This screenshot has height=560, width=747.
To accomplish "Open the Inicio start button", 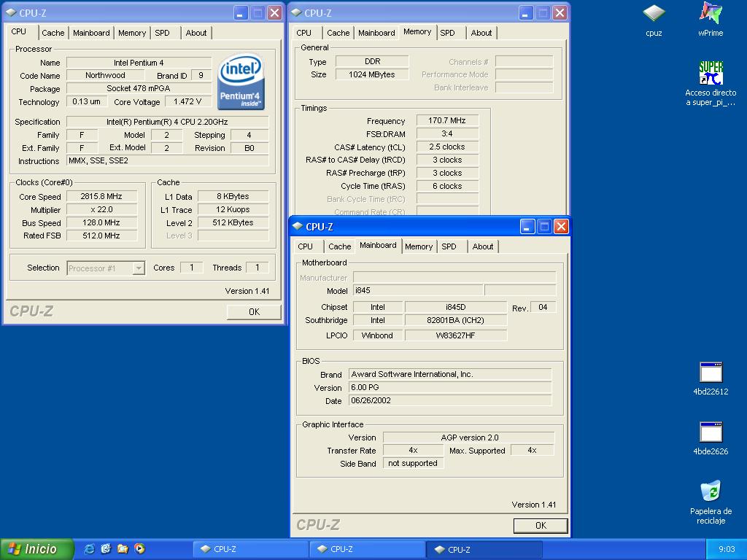I will (x=36, y=549).
